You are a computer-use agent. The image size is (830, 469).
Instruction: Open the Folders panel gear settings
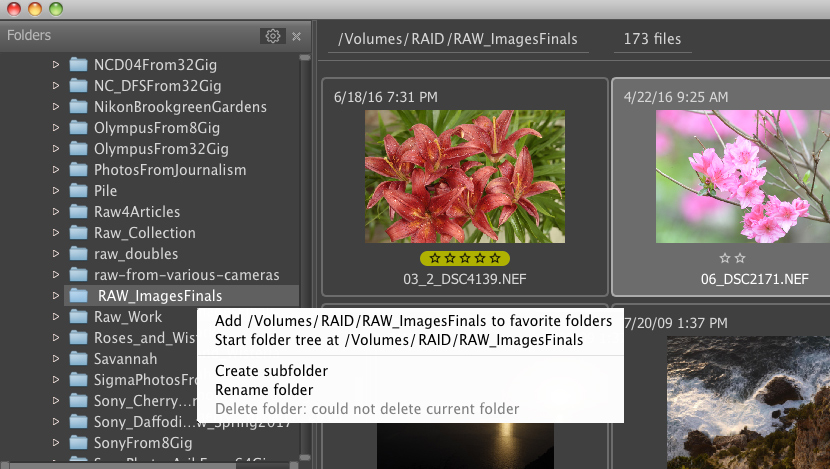pyautogui.click(x=271, y=36)
